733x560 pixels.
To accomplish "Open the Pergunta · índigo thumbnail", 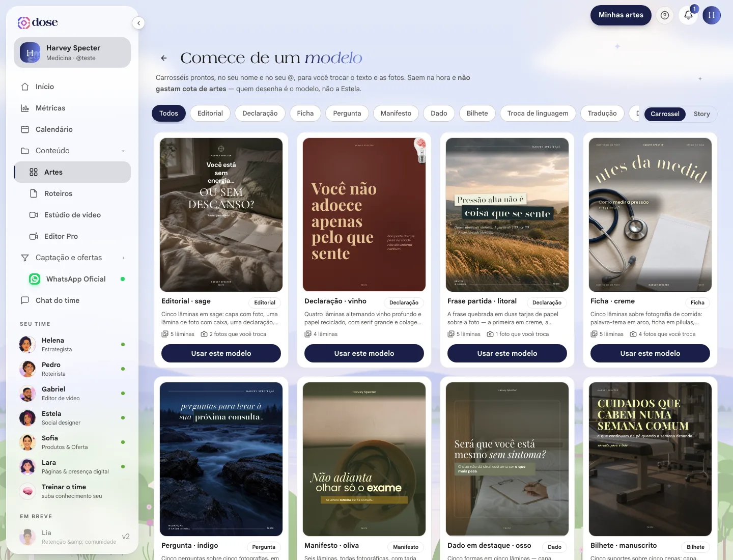I will tap(221, 459).
